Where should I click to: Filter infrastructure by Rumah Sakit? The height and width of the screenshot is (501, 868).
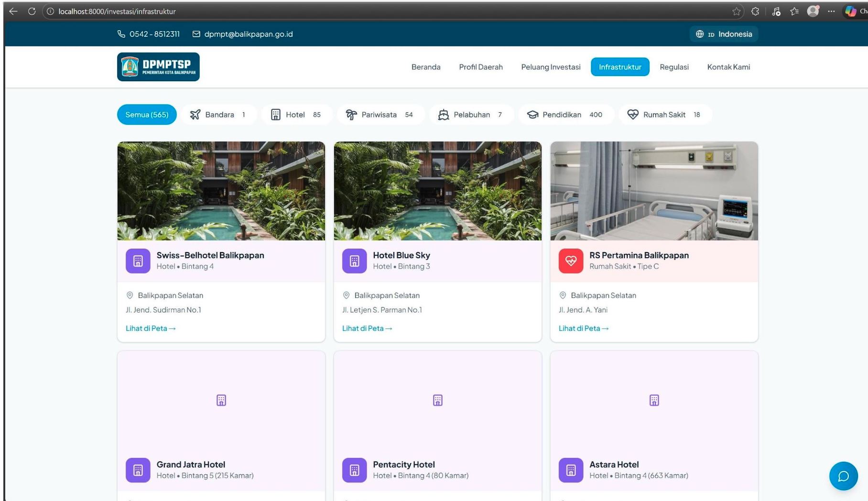pos(665,115)
